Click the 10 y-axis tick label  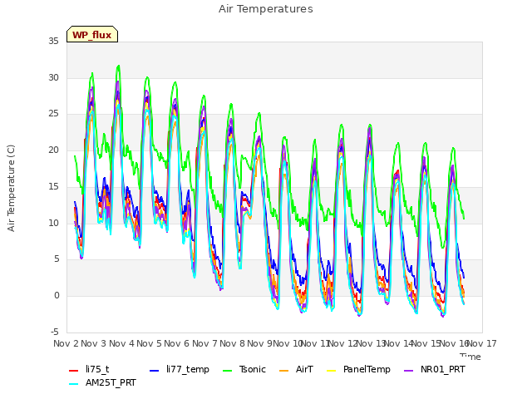pyautogui.click(x=53, y=223)
